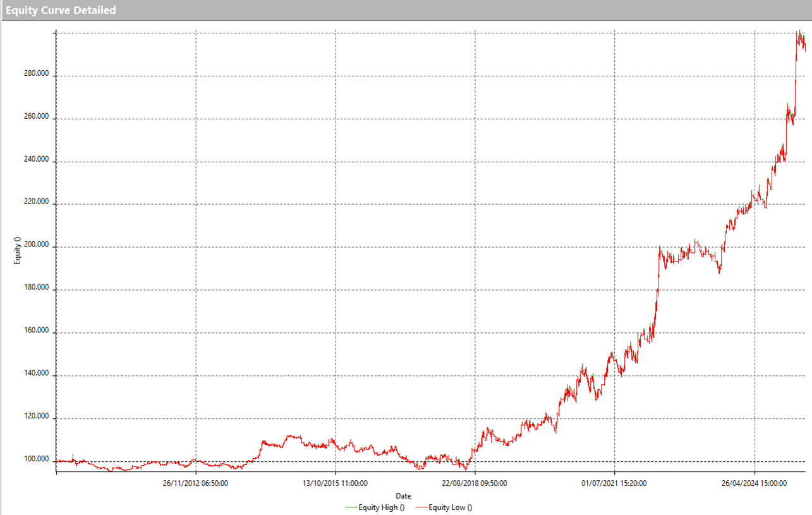Click the 200.000 equity axis label
This screenshot has width=812, height=515.
coord(35,245)
